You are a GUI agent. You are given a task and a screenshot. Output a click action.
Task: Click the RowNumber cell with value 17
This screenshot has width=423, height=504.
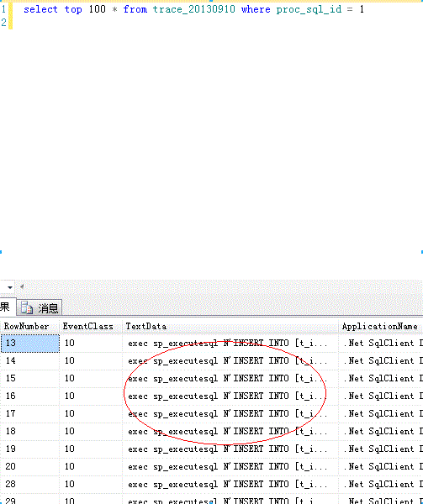(29, 414)
